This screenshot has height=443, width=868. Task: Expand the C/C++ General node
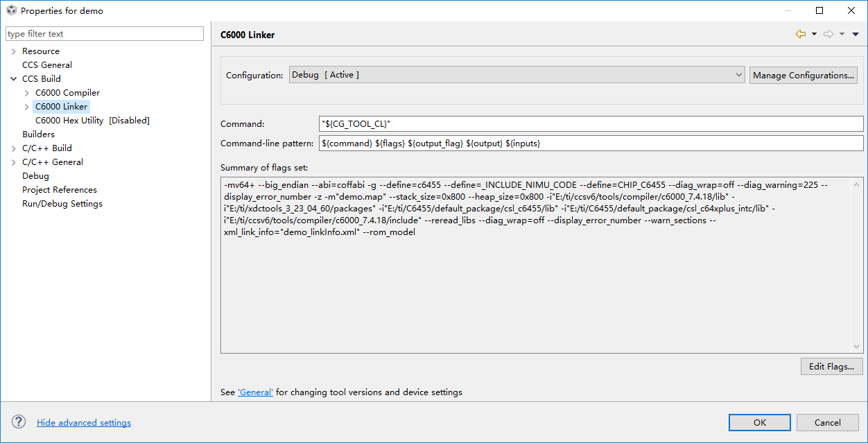14,162
